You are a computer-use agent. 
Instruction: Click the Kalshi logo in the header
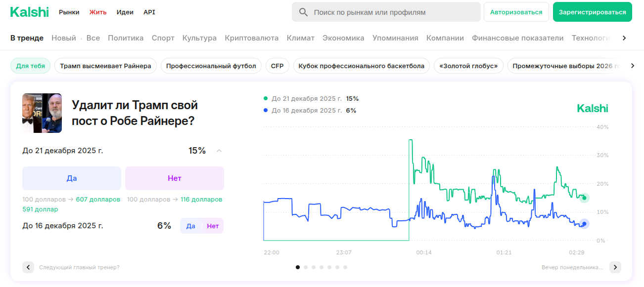[x=29, y=12]
